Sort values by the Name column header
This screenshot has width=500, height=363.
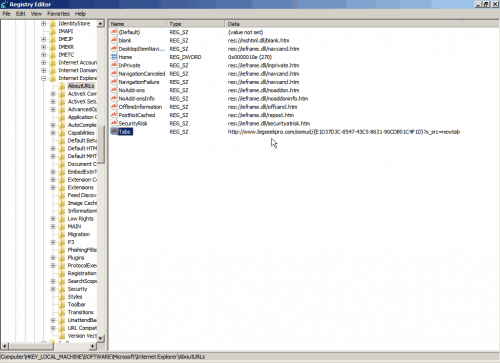[138, 24]
